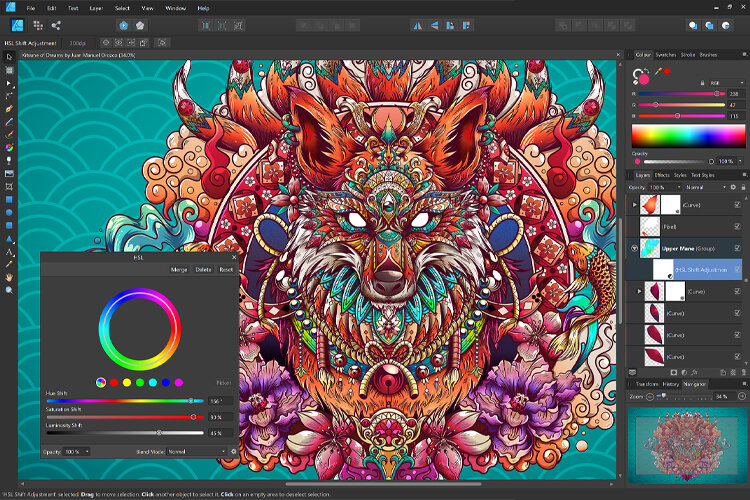The height and width of the screenshot is (500, 750).
Task: Click the Saturation Shift slider
Action: click(125, 417)
